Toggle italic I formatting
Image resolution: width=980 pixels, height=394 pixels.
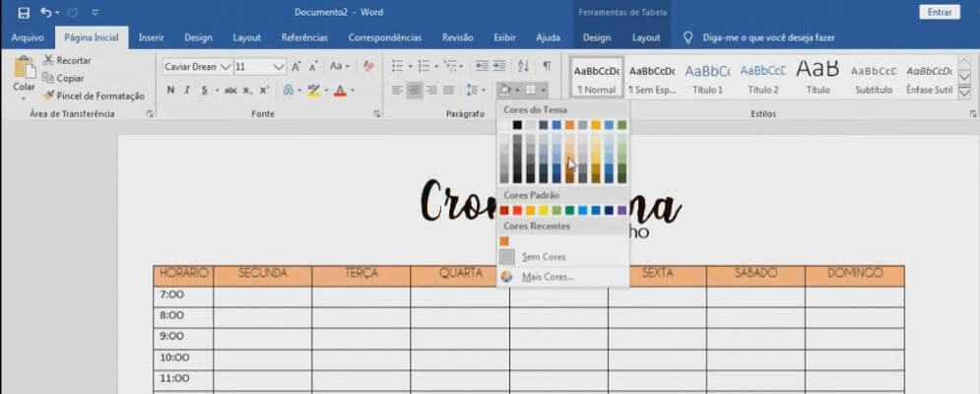187,90
